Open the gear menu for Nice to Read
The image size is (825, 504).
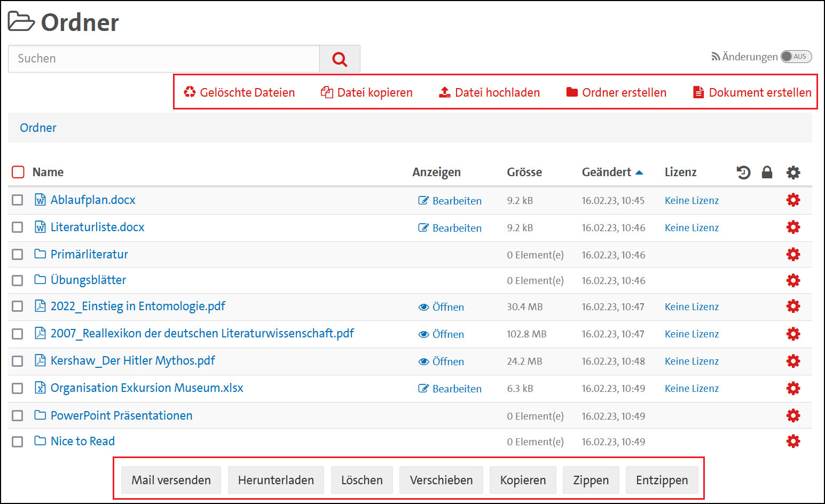point(793,441)
